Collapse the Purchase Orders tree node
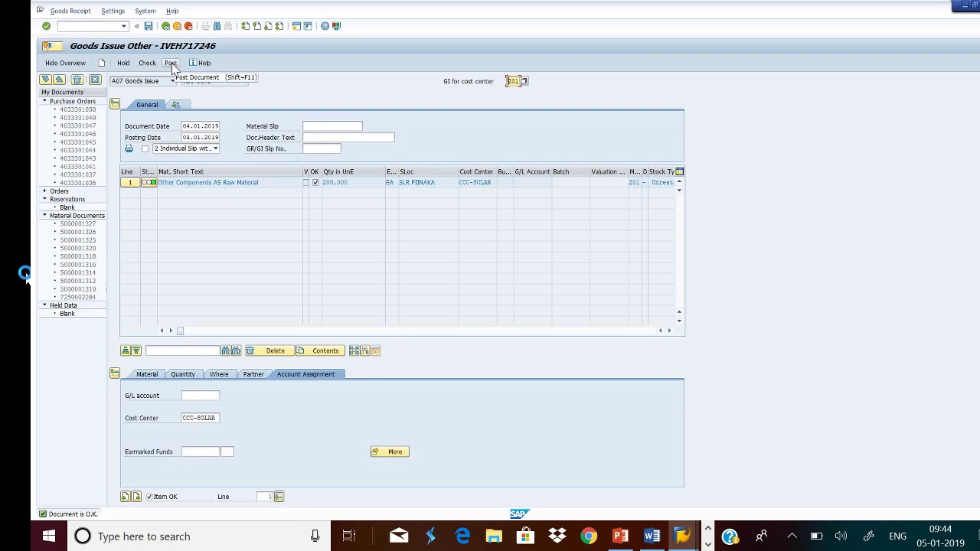This screenshot has width=980, height=551. point(44,101)
